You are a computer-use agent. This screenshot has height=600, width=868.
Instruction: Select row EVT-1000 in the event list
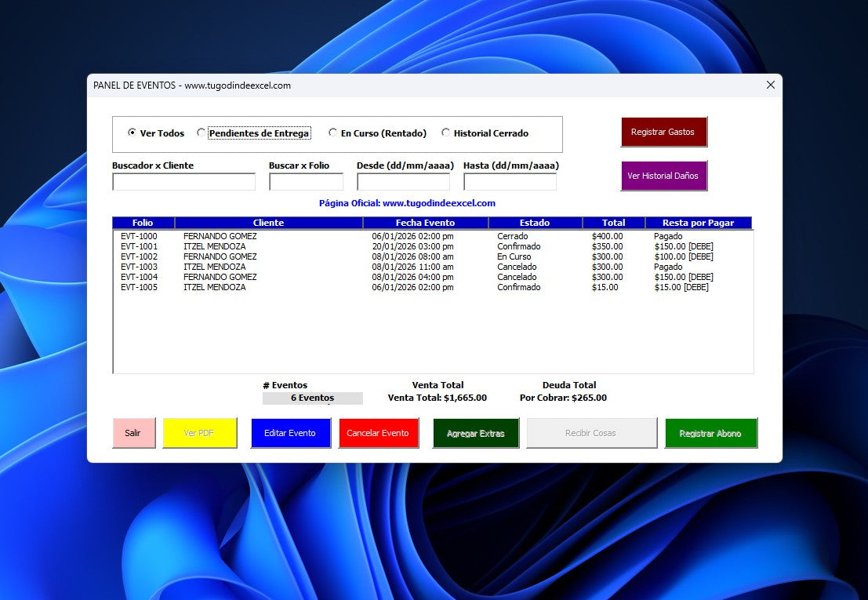click(x=314, y=236)
